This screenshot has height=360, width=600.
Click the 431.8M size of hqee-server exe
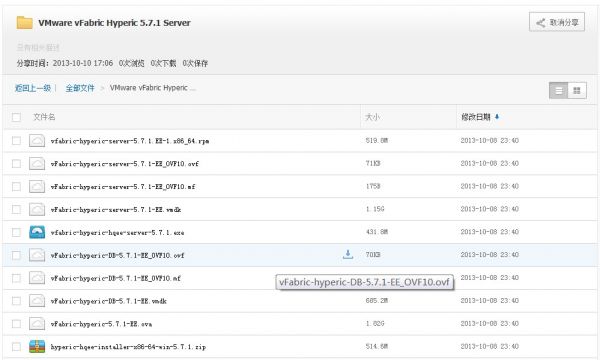(377, 232)
